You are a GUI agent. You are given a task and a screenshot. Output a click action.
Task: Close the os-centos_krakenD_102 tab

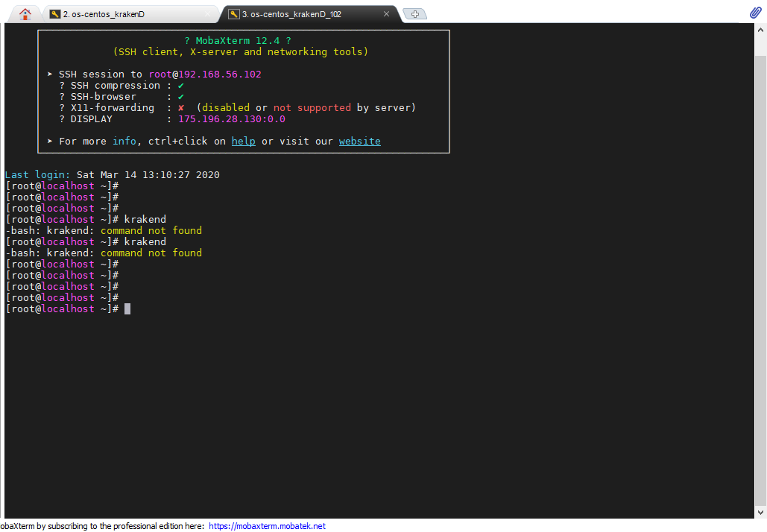click(386, 14)
